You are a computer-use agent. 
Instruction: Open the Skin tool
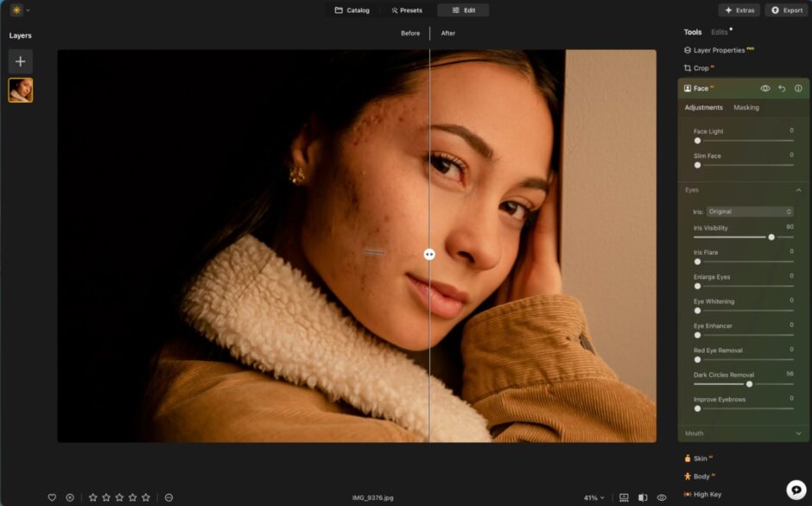coord(700,458)
